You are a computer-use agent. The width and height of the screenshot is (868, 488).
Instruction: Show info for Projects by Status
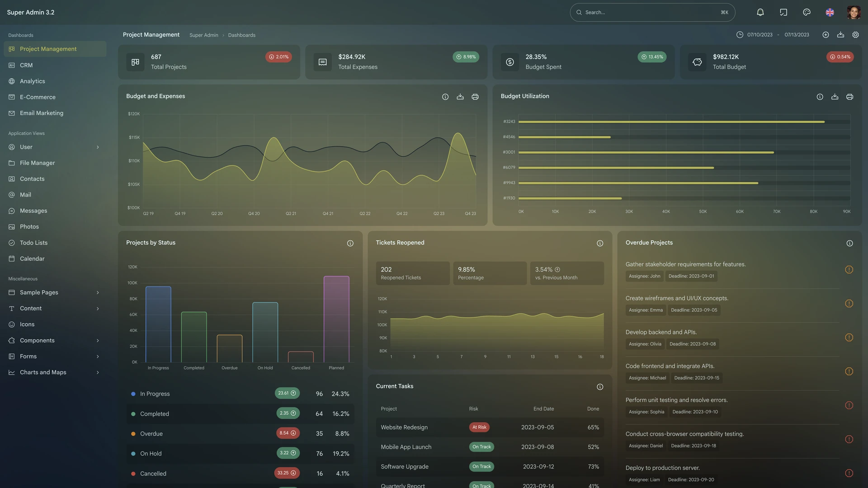click(350, 243)
